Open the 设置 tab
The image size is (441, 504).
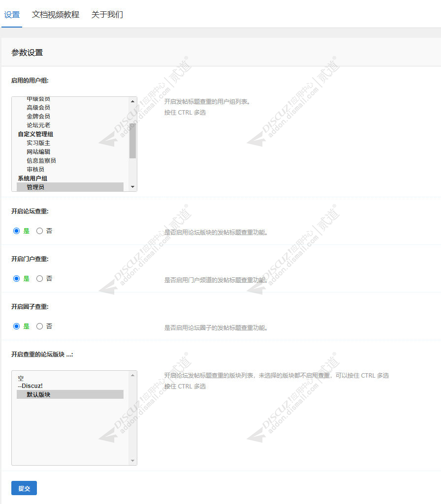click(x=12, y=14)
